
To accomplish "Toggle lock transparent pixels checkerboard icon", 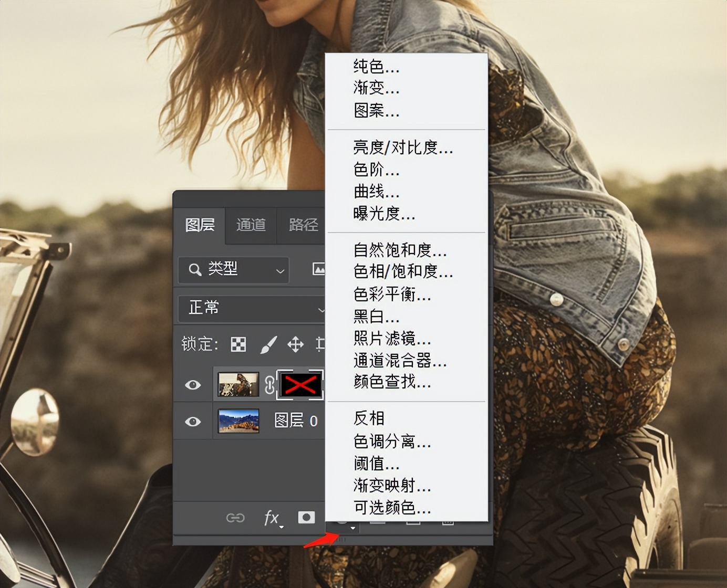I will 238,344.
